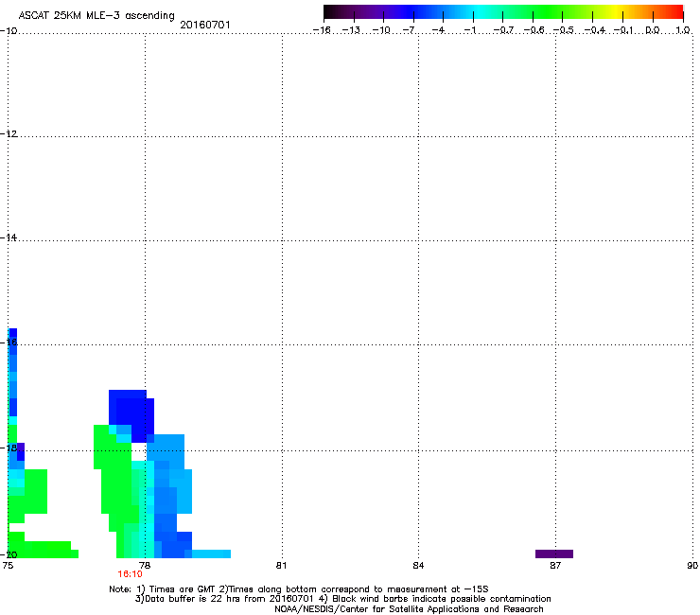700x615 pixels.
Task: Click the color bar label '-0.7'
Action: [x=503, y=30]
